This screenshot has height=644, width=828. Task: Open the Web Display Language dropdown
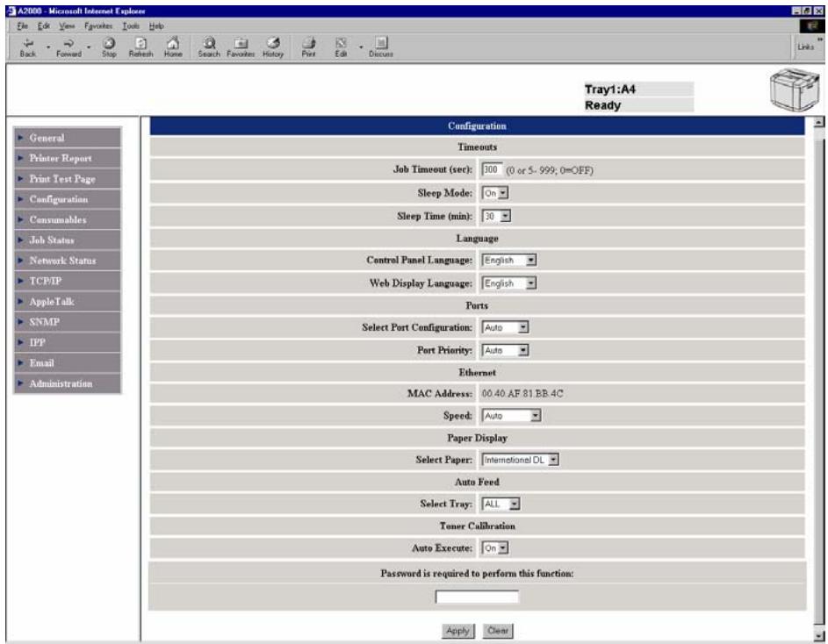509,283
